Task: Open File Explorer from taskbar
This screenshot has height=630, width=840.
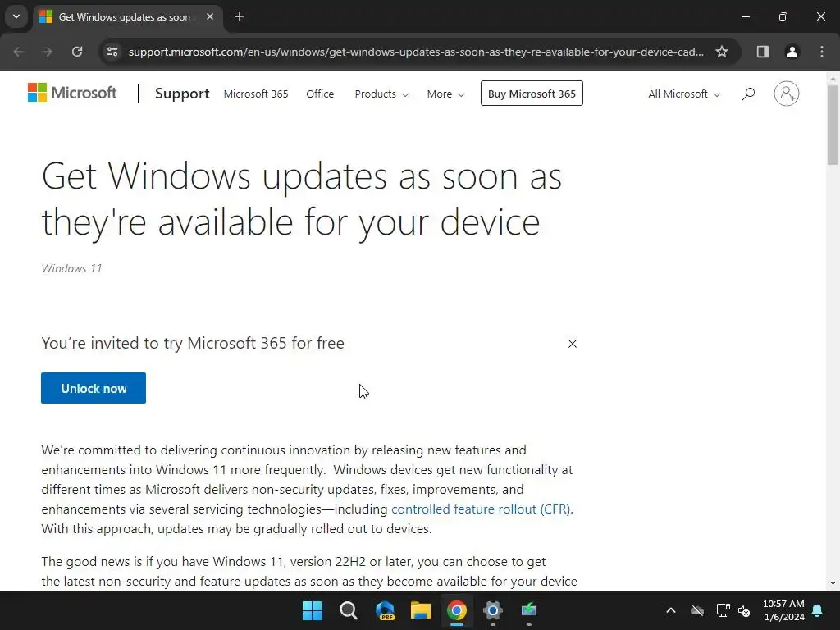Action: click(421, 610)
